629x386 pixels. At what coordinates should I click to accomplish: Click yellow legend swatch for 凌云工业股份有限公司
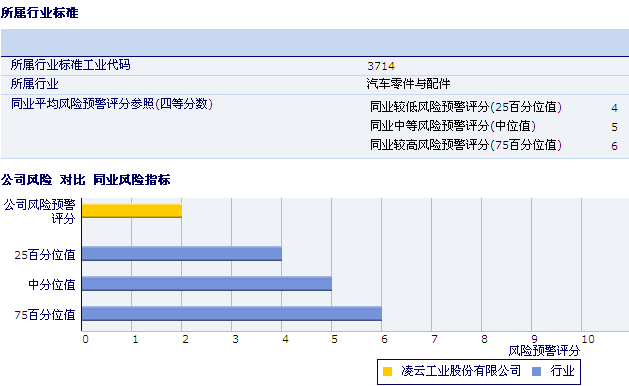pyautogui.click(x=387, y=372)
